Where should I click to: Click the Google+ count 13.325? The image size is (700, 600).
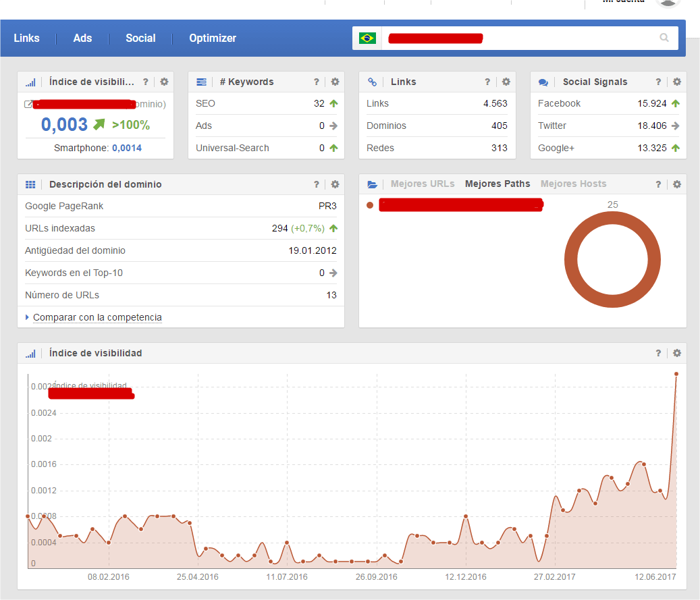652,148
